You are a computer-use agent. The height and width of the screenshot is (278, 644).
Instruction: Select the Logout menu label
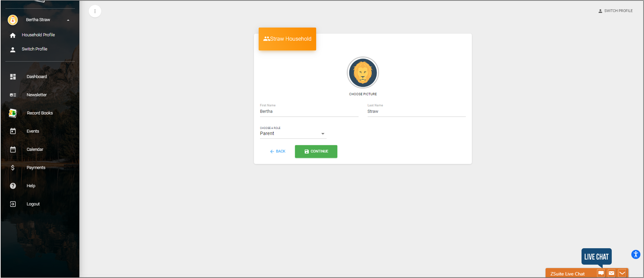(33, 204)
